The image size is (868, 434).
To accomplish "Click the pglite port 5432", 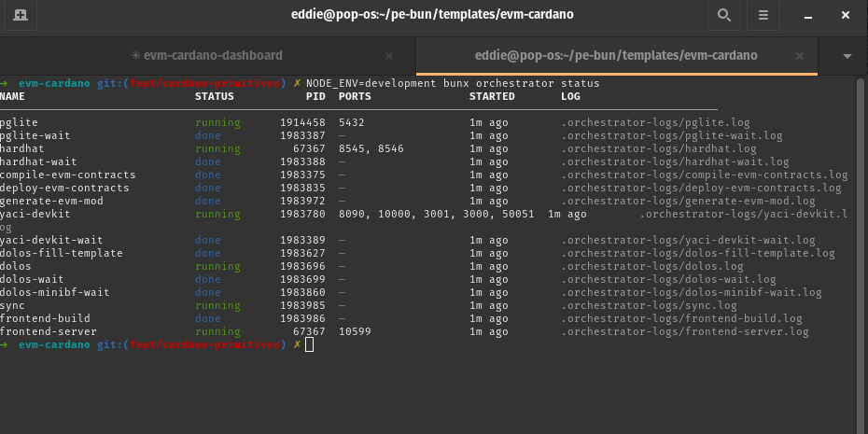I will coord(352,123).
